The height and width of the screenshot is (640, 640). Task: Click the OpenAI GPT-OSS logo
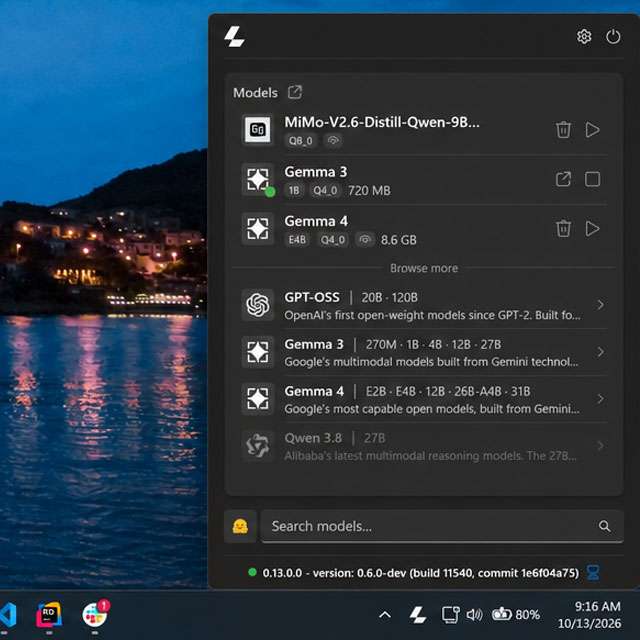tap(258, 304)
